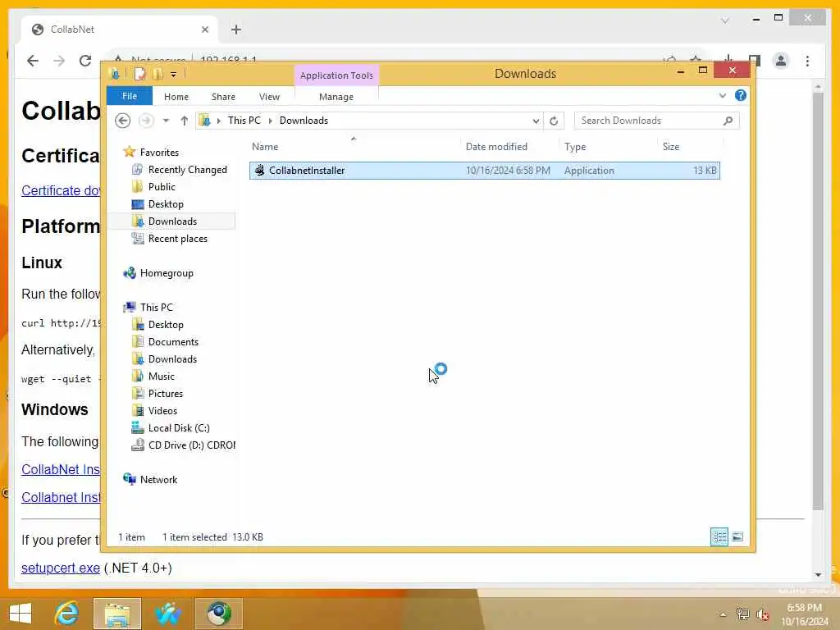Image resolution: width=840 pixels, height=630 pixels.
Task: Open CD Drive (D:)
Action: point(191,445)
